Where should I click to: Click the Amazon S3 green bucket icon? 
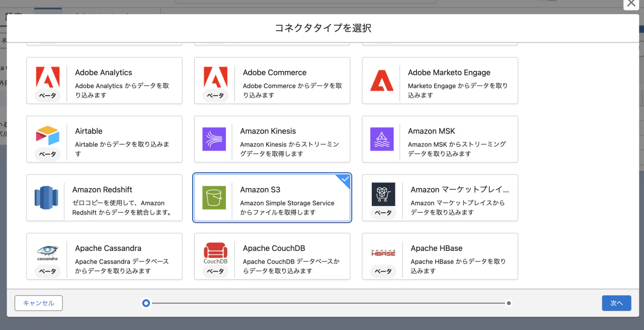tap(214, 197)
